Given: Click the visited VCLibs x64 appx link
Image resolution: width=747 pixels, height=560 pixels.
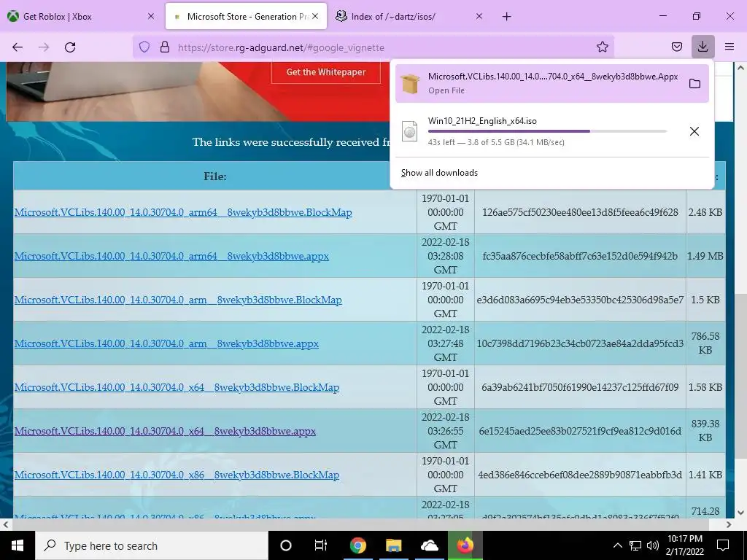Looking at the screenshot, I should tap(165, 432).
